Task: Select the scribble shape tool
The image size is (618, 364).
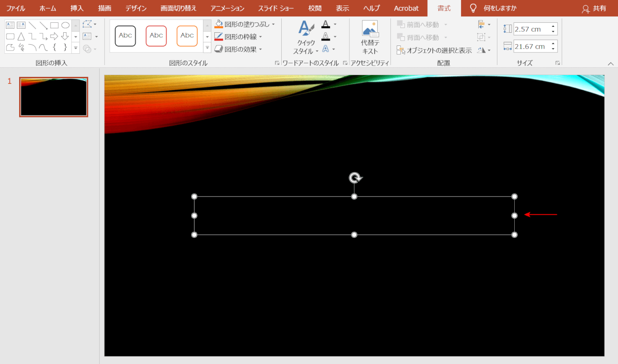Action: [21, 47]
